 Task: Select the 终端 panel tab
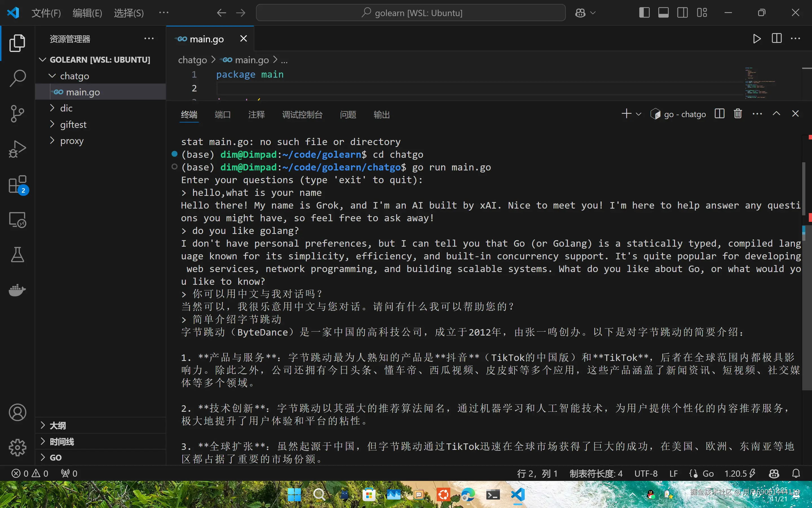[189, 115]
